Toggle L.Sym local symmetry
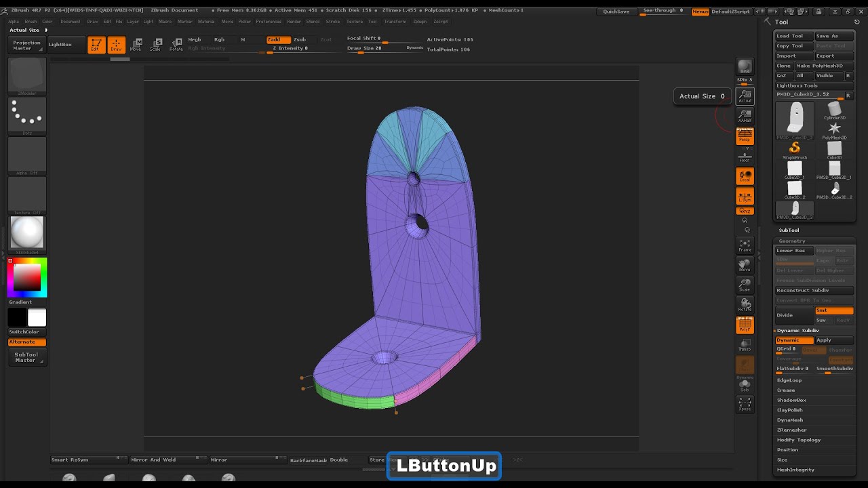 coord(745,197)
